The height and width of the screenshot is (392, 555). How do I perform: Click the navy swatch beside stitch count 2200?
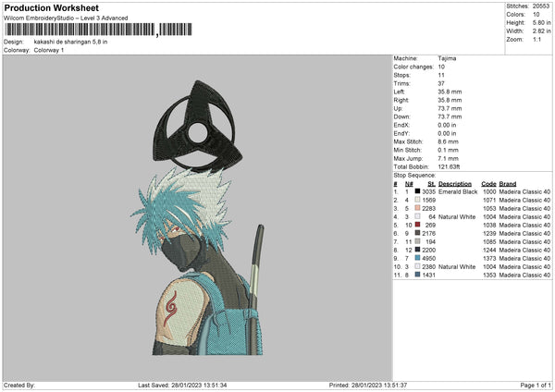[417, 250]
